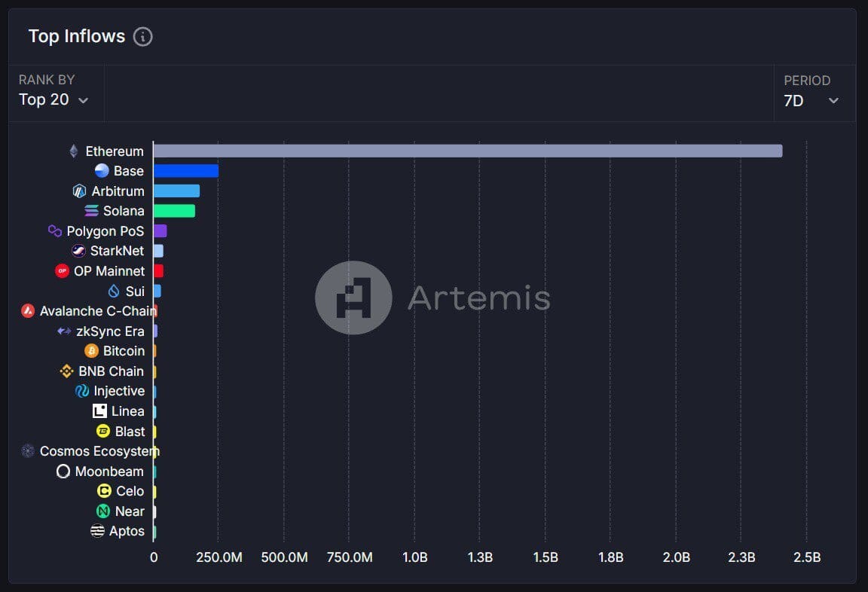Click the OP Mainnet red icon
This screenshot has width=868, height=592.
pos(62,271)
